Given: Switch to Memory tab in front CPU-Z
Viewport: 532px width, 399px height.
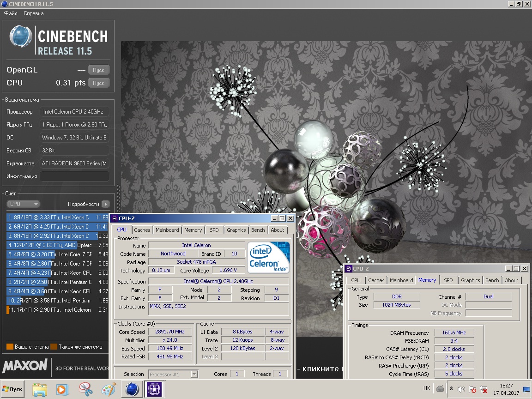Looking at the screenshot, I should [193, 230].
